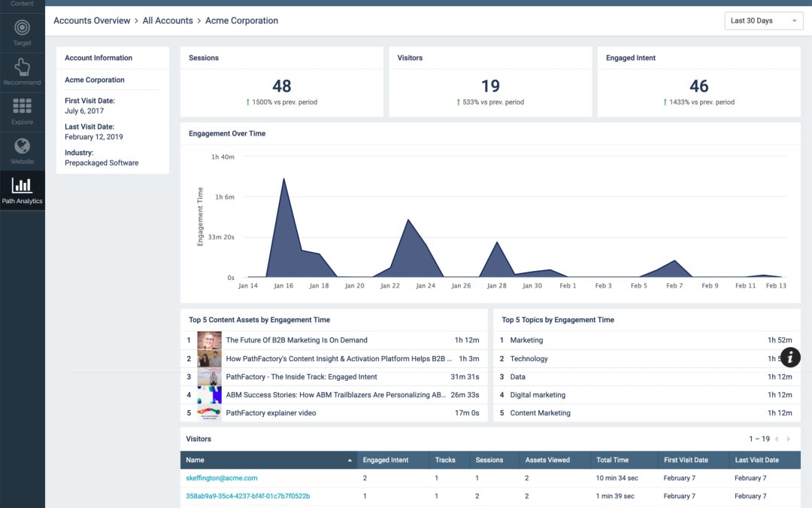Click the Acme Corporation breadcrumb
The height and width of the screenshot is (508, 812).
tap(241, 21)
